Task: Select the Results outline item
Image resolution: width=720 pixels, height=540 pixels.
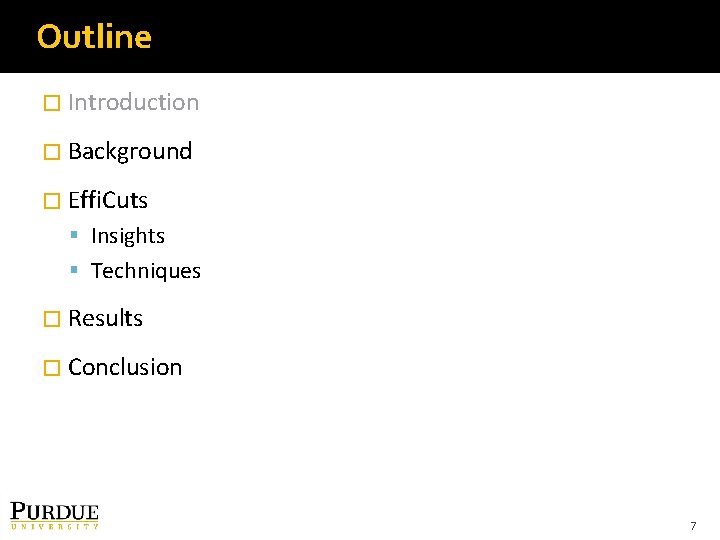Action: (106, 318)
